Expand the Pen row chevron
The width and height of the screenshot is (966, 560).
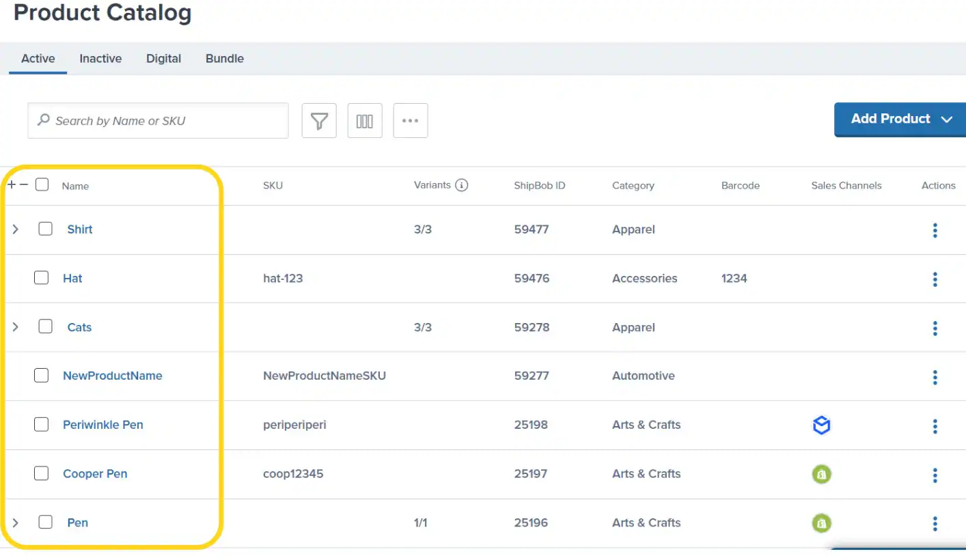tap(15, 522)
